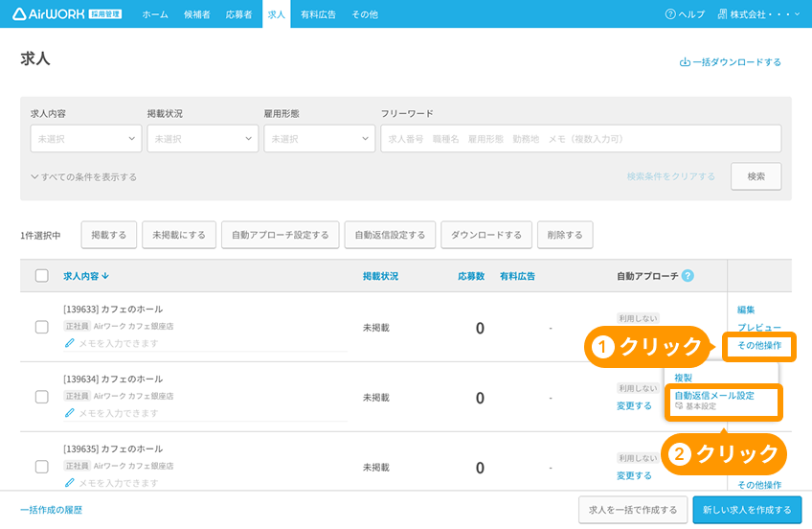This screenshot has height=529, width=812.
Task: Click その他操作 for job 139633
Action: (x=759, y=346)
